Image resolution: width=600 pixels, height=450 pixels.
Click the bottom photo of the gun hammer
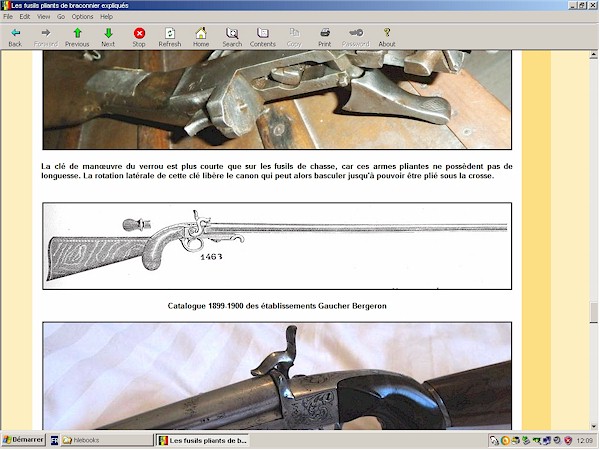(x=277, y=376)
